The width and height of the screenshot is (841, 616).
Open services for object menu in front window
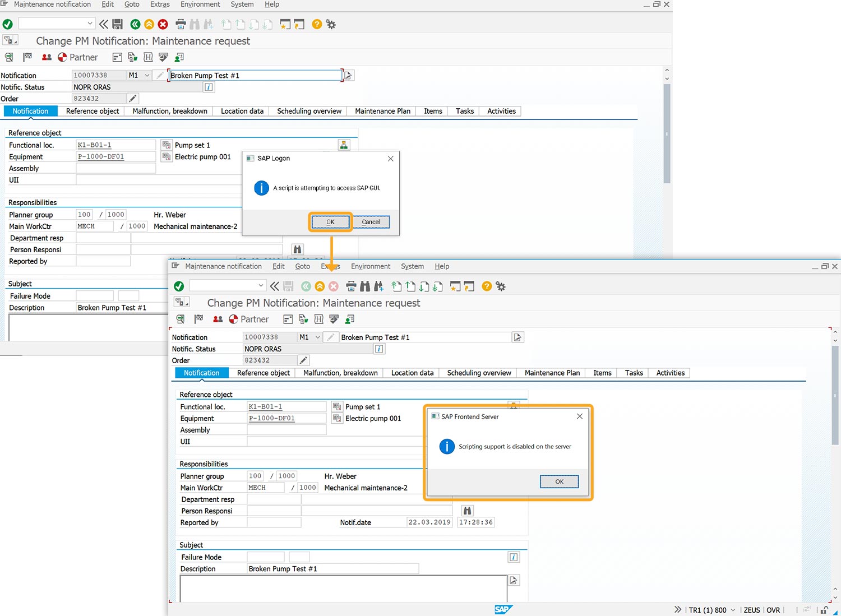182,302
